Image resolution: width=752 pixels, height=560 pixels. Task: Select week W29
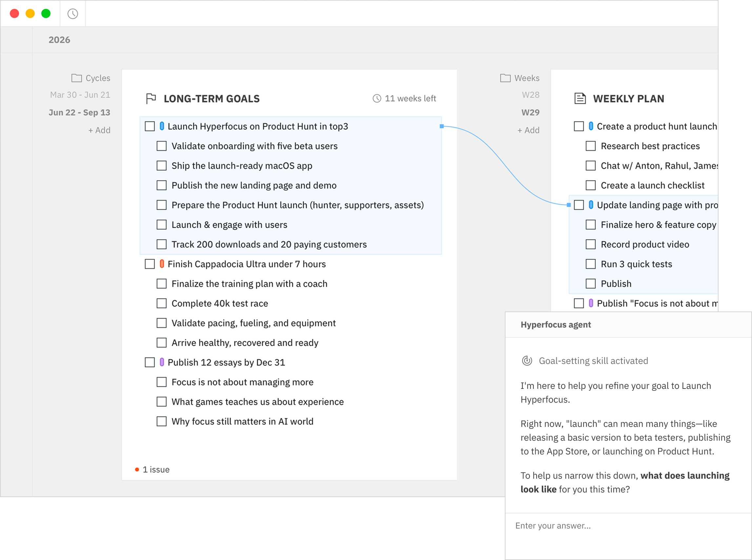530,112
